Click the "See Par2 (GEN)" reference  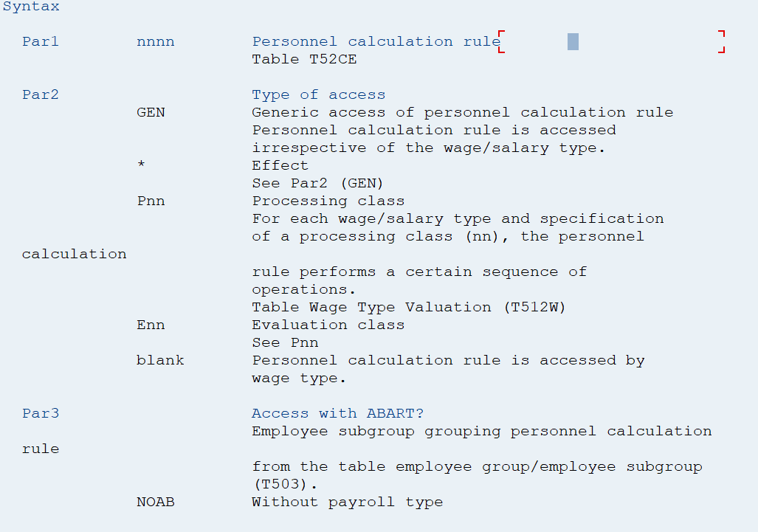[318, 183]
